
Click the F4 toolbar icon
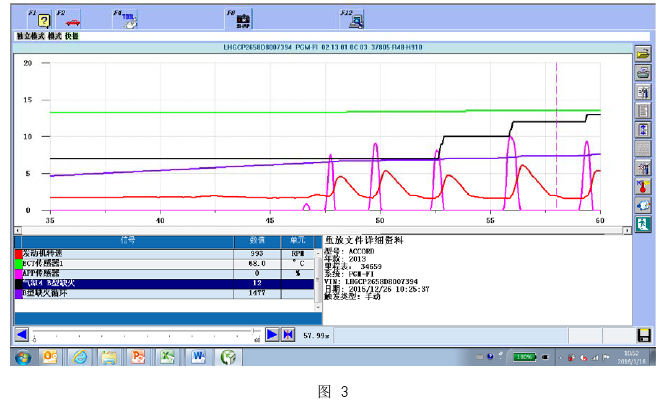click(x=130, y=18)
